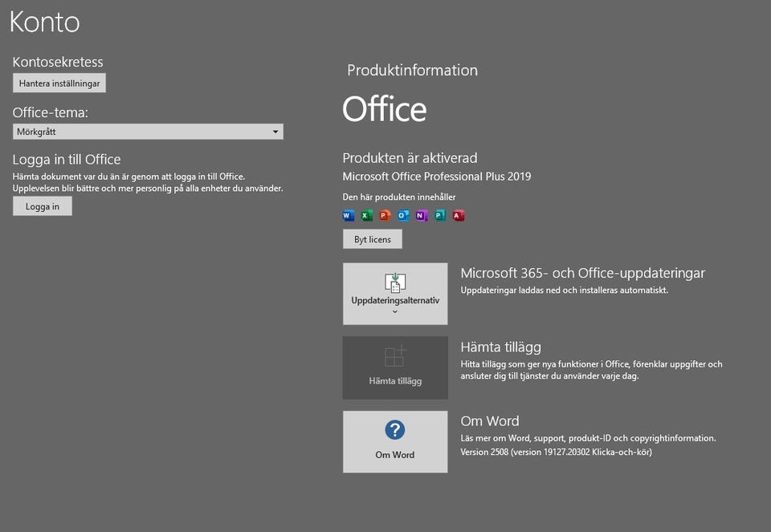Click Logga in till Office heading

(x=67, y=160)
